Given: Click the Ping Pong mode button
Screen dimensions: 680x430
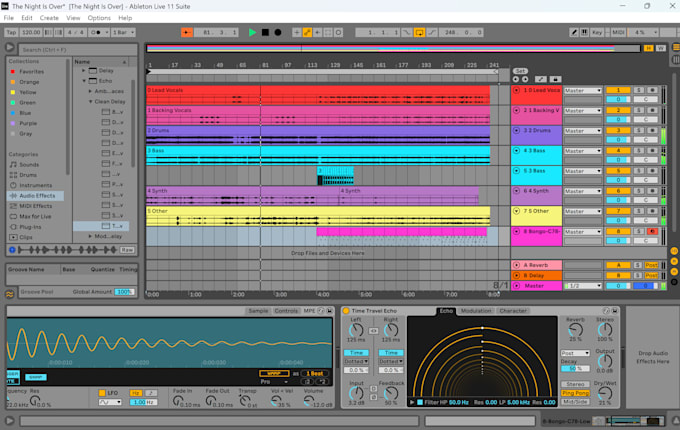Looking at the screenshot, I should point(575,393).
